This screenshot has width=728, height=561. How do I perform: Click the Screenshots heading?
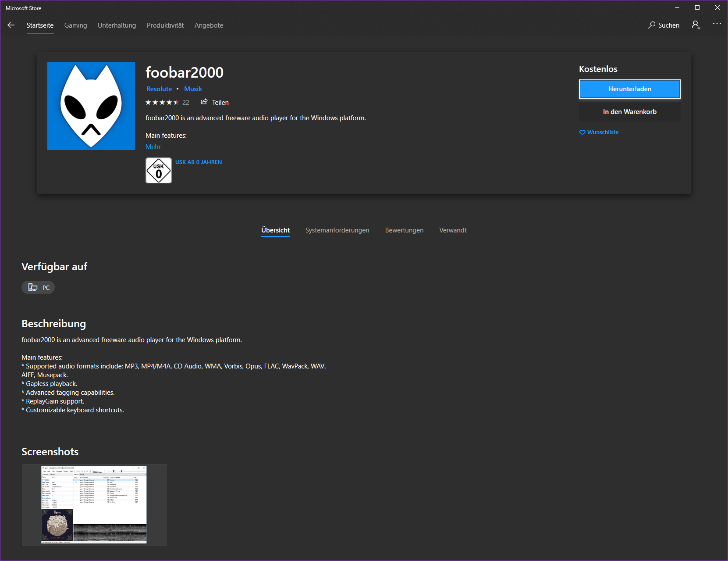50,452
